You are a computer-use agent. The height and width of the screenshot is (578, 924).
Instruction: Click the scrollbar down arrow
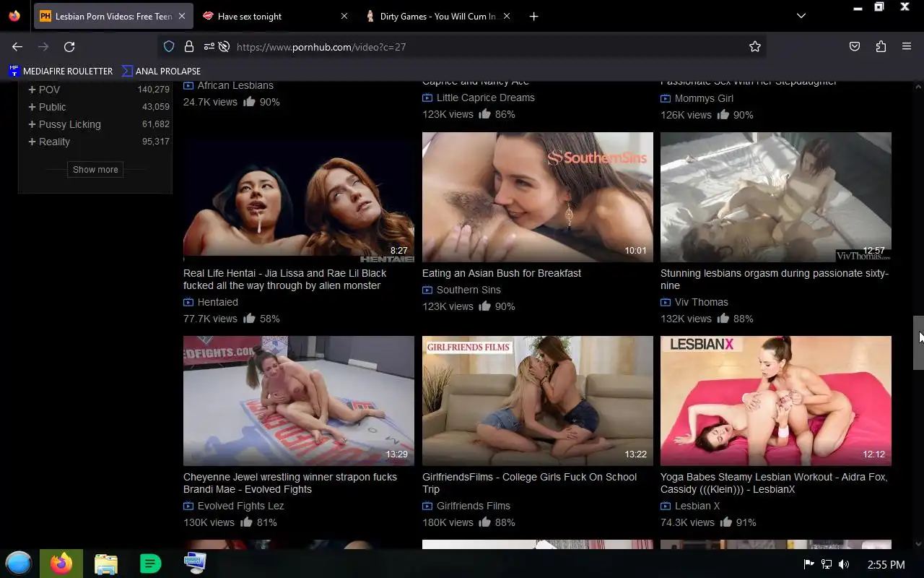(x=918, y=543)
